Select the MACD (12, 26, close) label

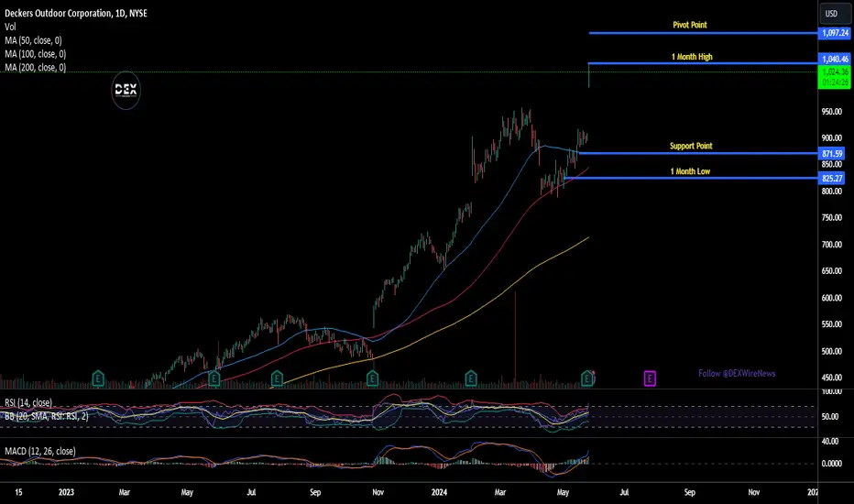pyautogui.click(x=40, y=451)
